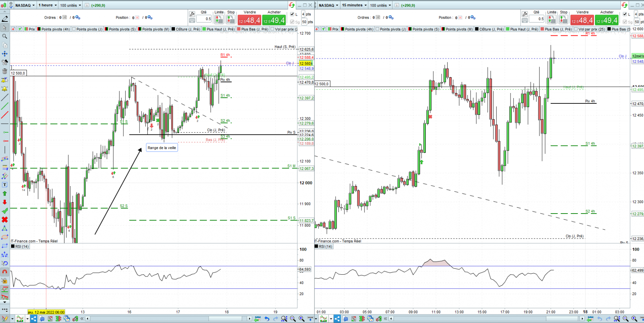Select the text T annotation tool

(5, 185)
